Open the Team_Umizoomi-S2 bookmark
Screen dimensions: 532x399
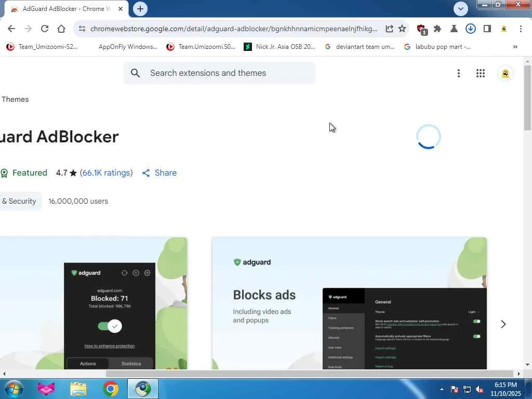click(42, 47)
